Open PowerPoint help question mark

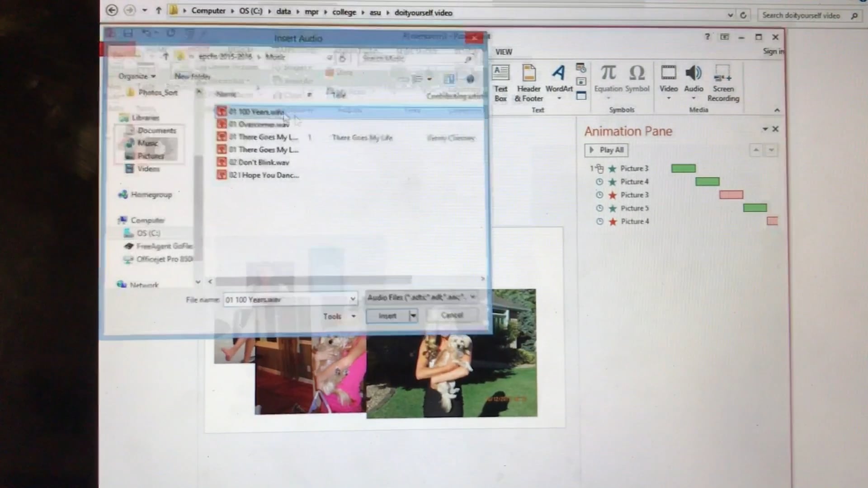tap(707, 37)
